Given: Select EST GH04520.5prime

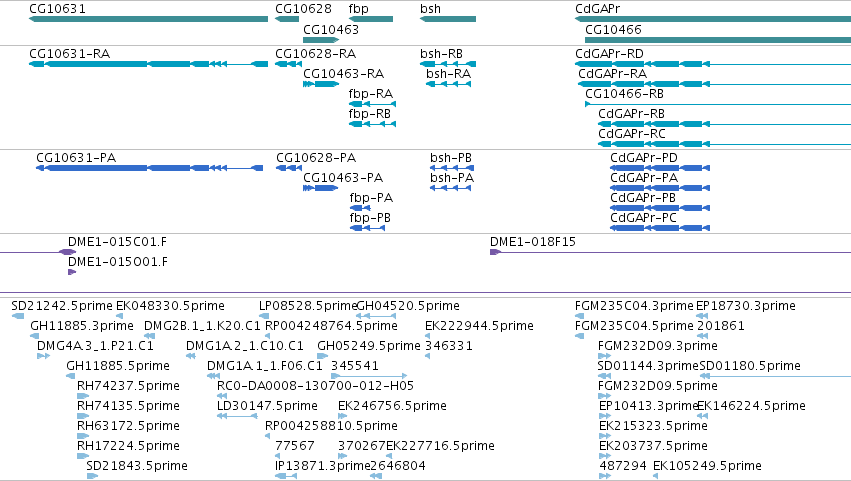Looking at the screenshot, I should (376, 316).
